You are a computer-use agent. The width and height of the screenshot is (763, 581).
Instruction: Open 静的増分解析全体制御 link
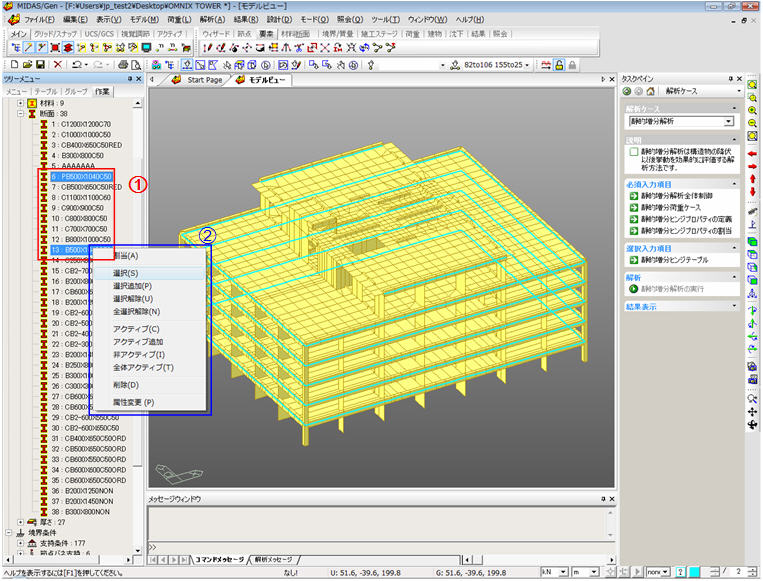click(676, 196)
